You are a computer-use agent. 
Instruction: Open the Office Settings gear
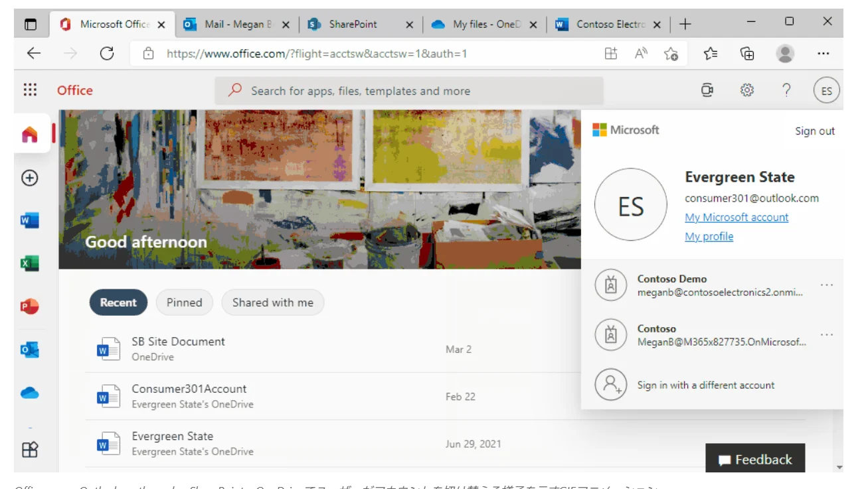pos(746,90)
